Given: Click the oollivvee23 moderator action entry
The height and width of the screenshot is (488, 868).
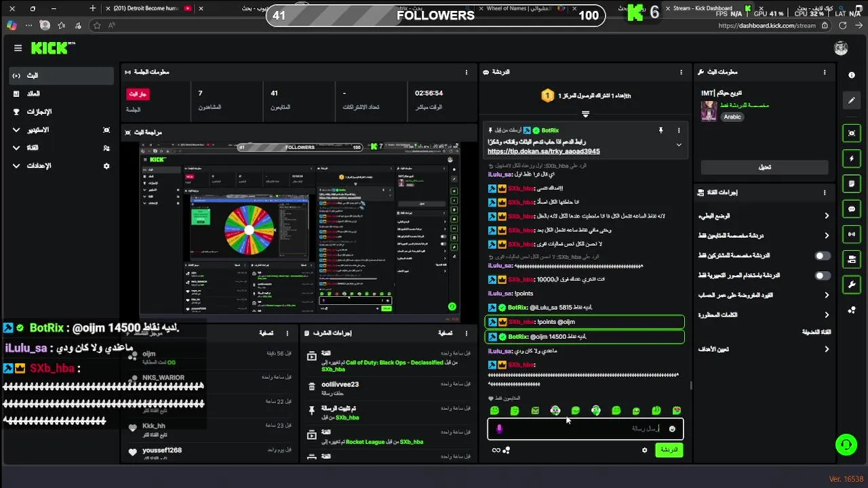Looking at the screenshot, I should (x=389, y=387).
